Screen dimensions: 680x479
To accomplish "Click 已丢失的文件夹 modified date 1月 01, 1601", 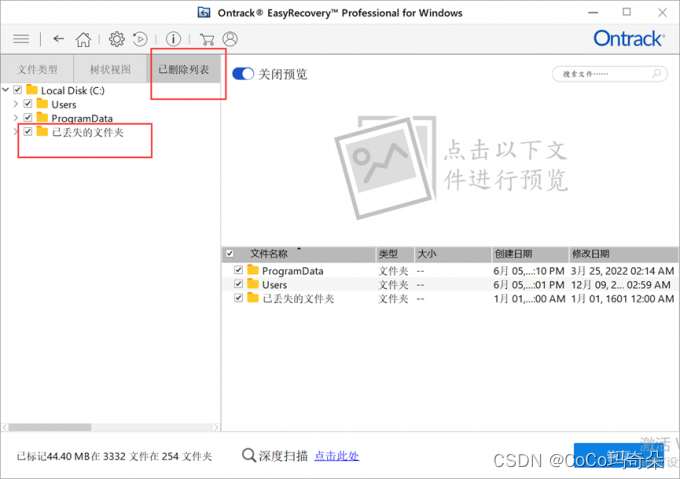I will click(x=622, y=299).
